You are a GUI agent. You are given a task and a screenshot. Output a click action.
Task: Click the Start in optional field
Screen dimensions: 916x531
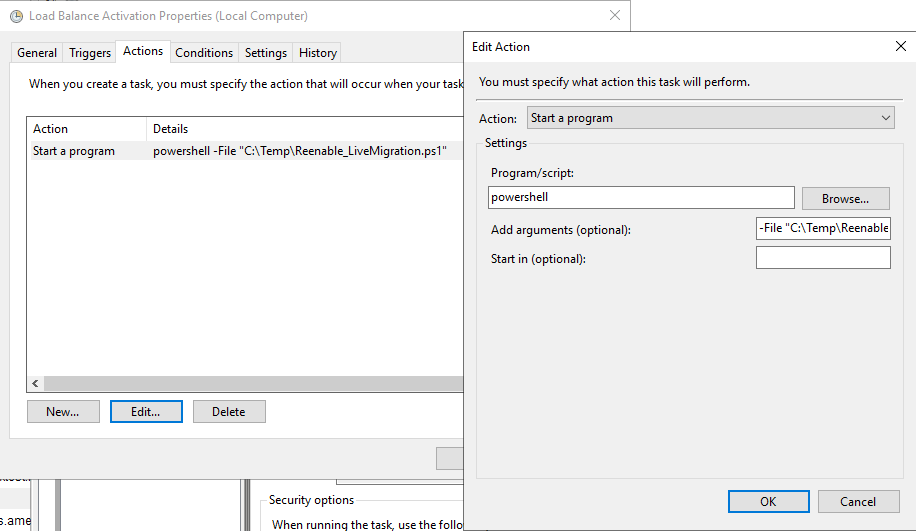823,258
